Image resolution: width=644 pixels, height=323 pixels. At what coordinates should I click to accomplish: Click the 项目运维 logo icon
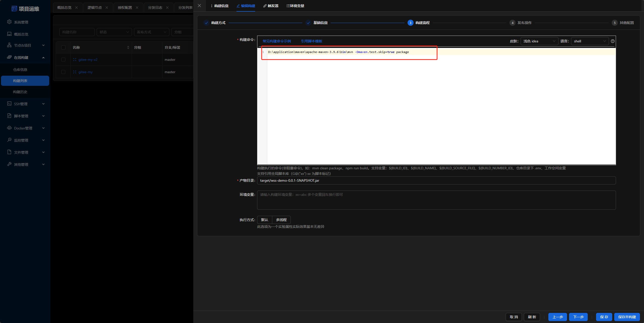click(x=14, y=9)
